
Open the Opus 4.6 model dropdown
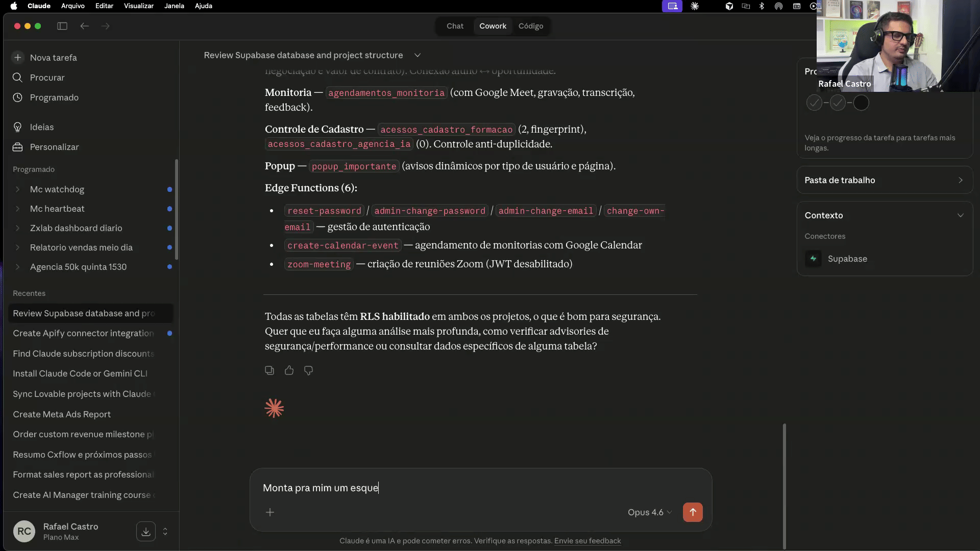click(x=650, y=512)
